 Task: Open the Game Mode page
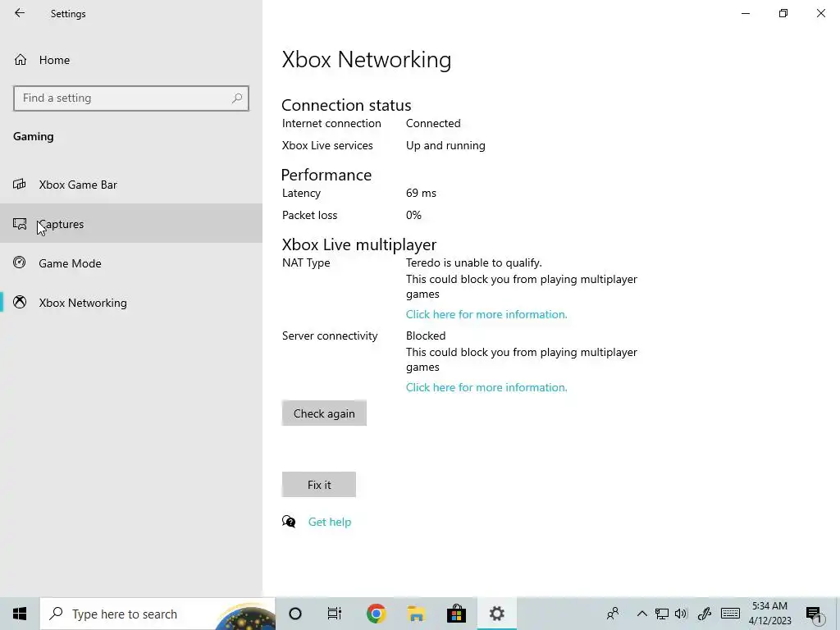(131, 263)
